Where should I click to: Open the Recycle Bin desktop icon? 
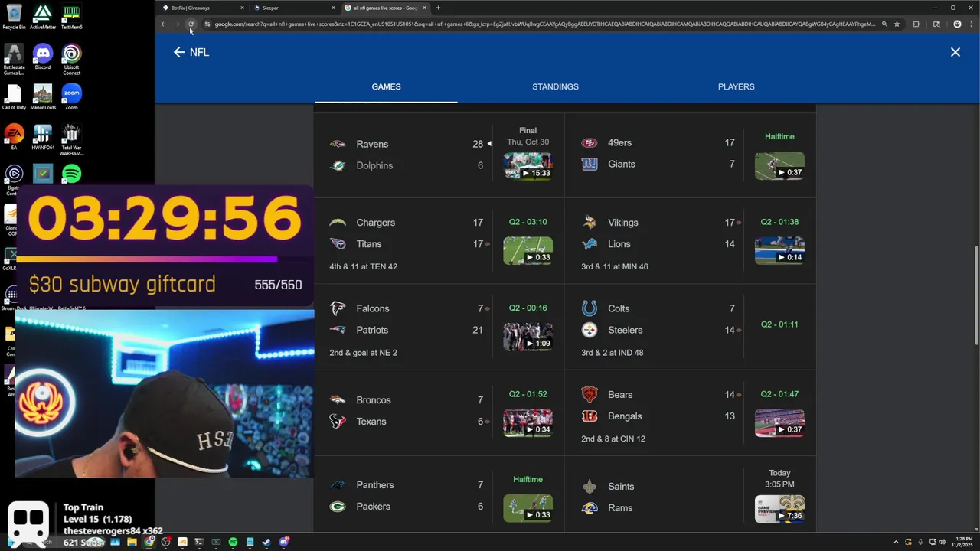coord(14,17)
